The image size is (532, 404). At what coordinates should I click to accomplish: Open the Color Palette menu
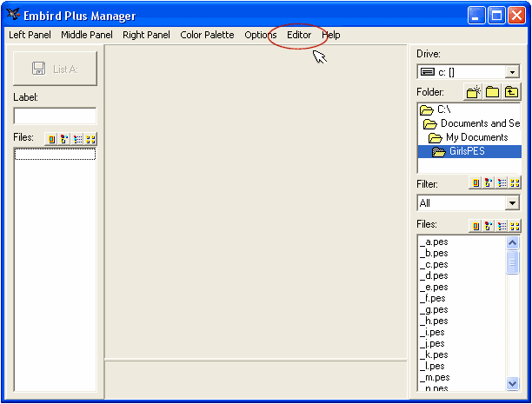click(x=207, y=35)
